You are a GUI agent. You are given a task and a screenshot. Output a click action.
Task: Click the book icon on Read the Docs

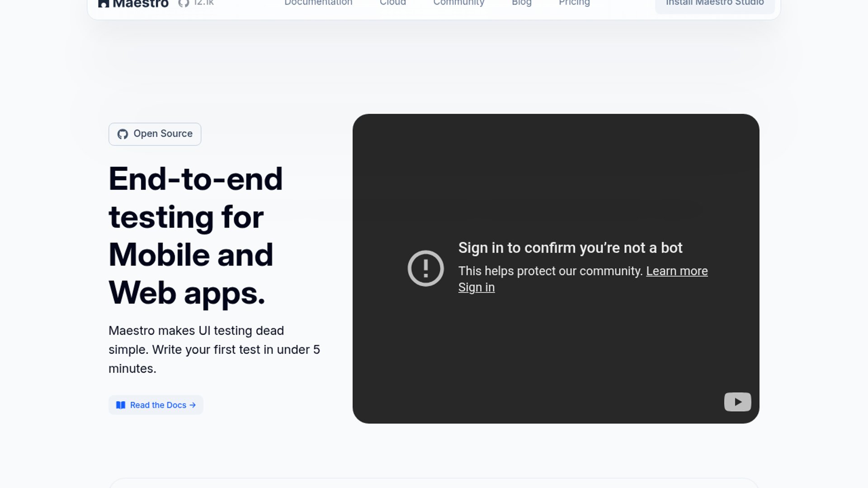[x=121, y=405]
